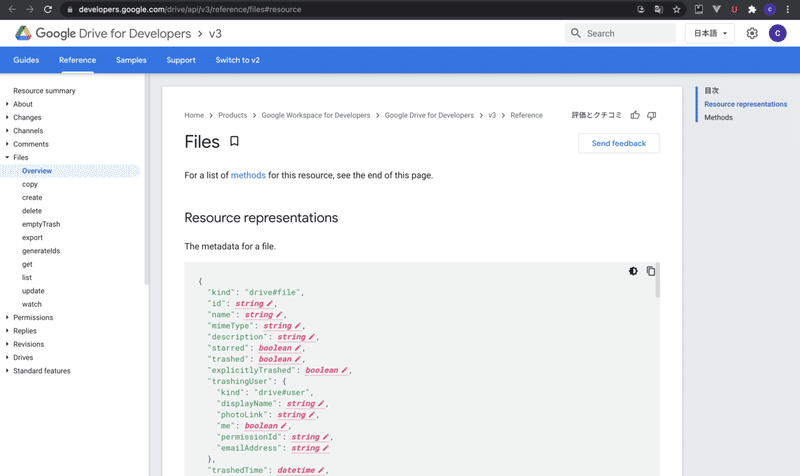Open the Samples tab
The image size is (800, 476).
131,60
